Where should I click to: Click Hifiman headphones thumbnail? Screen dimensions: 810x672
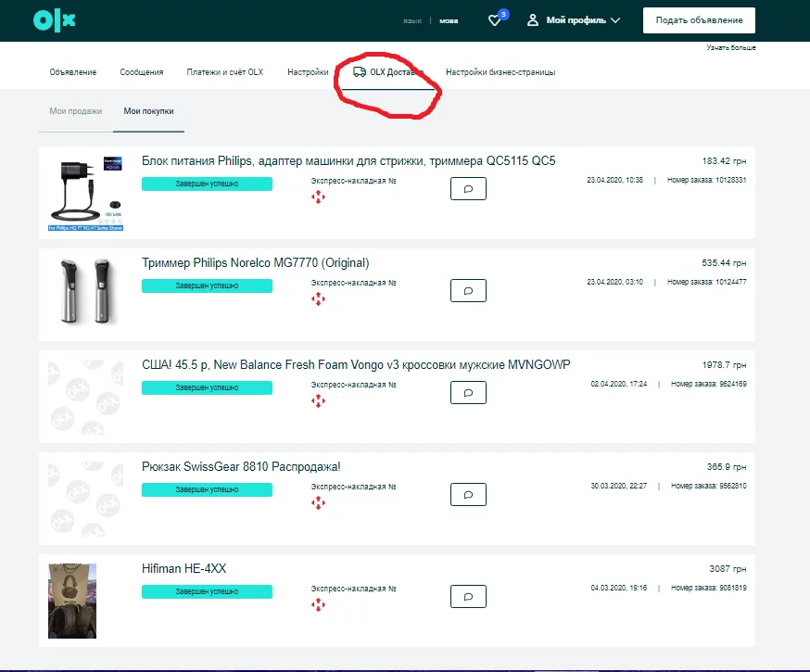coord(72,602)
